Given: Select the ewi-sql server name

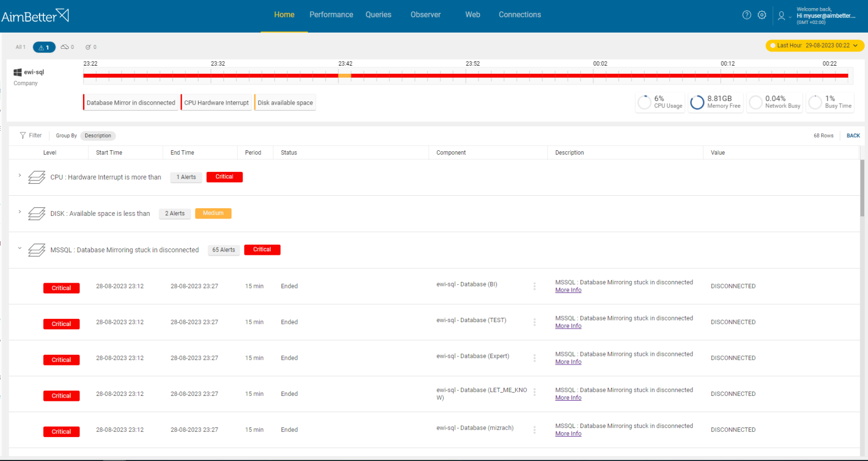Looking at the screenshot, I should click(34, 72).
